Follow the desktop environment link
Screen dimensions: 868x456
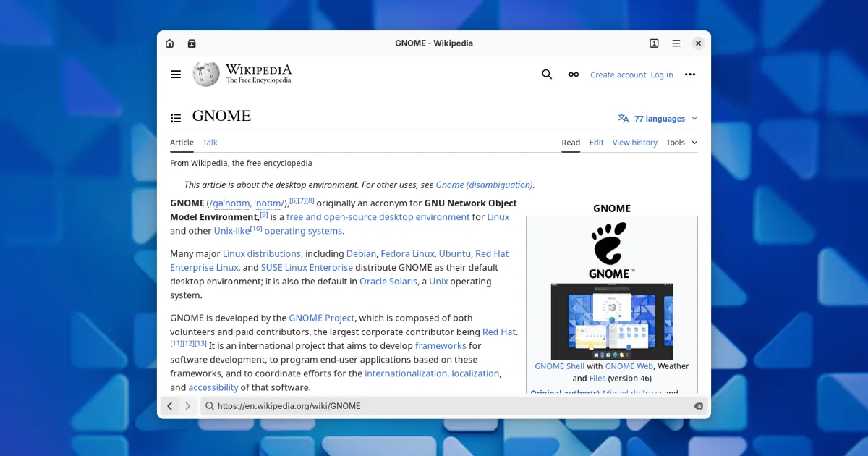pyautogui.click(x=425, y=217)
